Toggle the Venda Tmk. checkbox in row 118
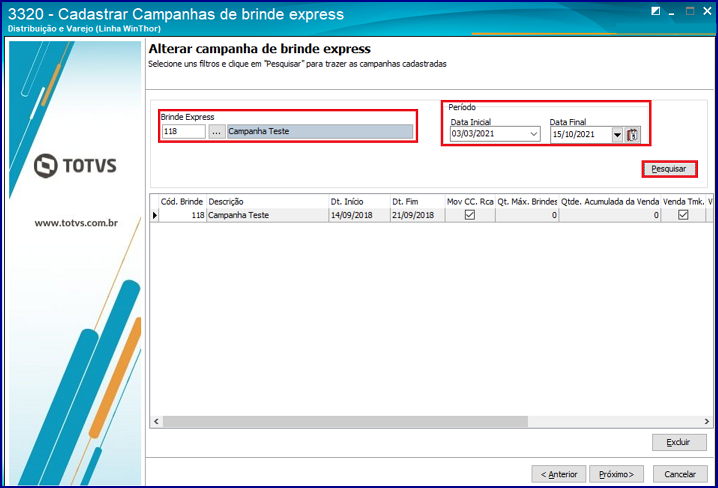 coord(683,215)
